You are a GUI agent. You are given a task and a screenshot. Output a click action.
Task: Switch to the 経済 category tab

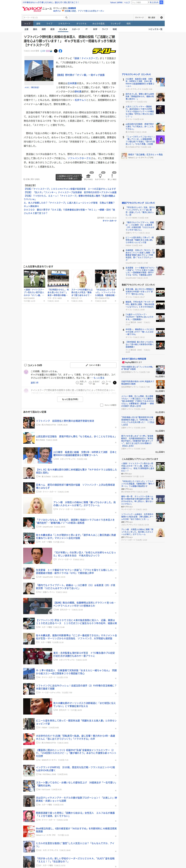52,29
